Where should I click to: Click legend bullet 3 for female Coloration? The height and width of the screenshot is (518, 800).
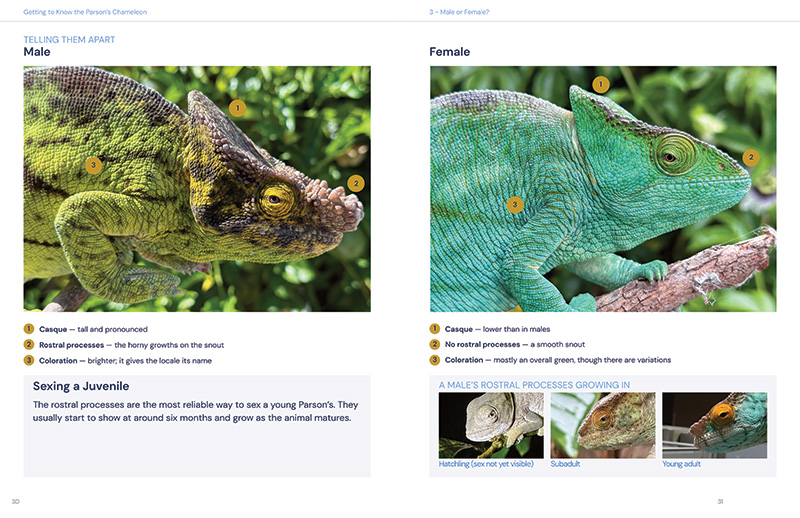tap(435, 360)
